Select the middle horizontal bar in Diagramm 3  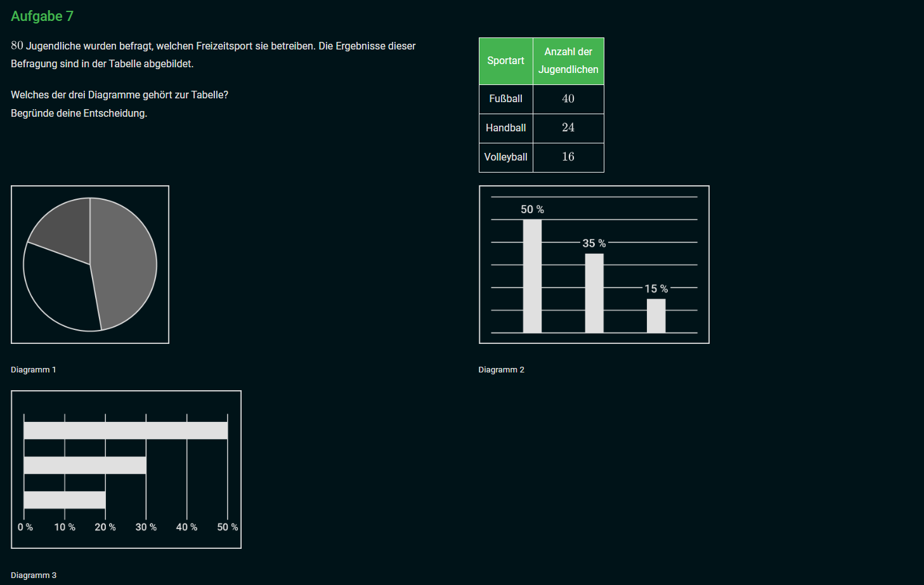pos(85,465)
